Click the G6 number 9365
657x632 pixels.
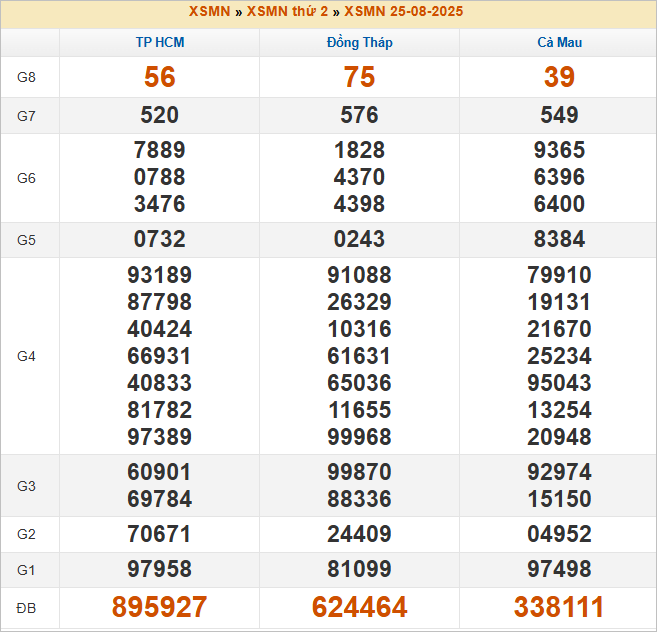point(559,150)
